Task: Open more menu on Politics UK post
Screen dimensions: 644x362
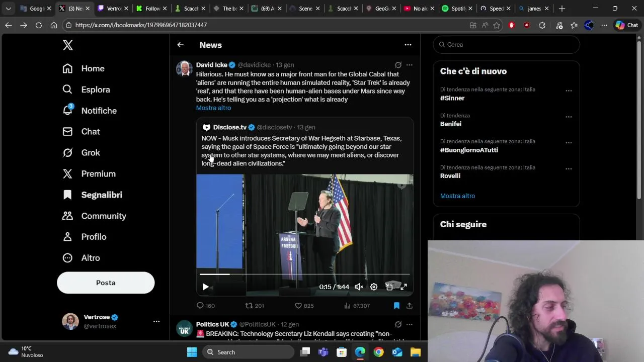Action: 410,324
